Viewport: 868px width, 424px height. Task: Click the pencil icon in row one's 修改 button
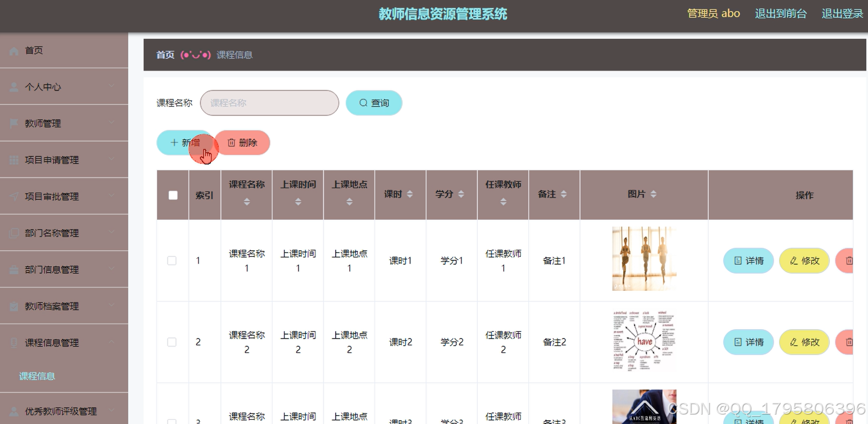coord(794,260)
